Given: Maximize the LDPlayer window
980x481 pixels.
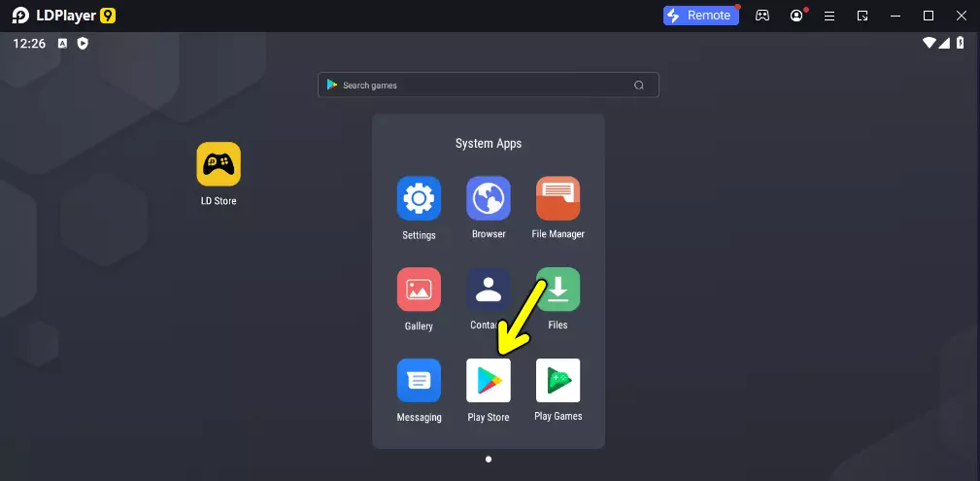Looking at the screenshot, I should (929, 16).
